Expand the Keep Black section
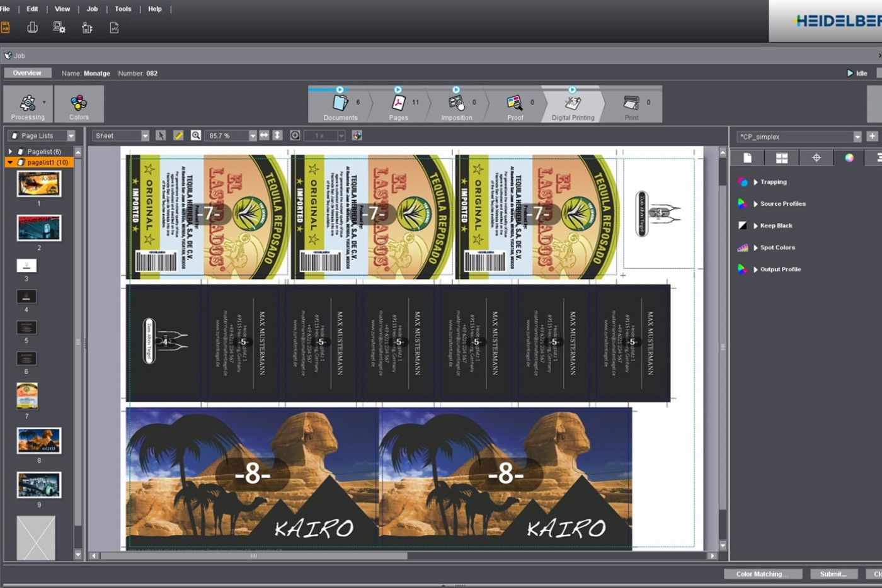 tap(755, 225)
